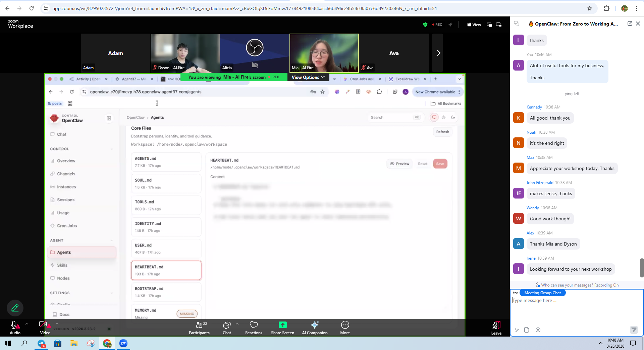The image size is (644, 350).
Task: Expand the video options caret
Action: tap(57, 324)
